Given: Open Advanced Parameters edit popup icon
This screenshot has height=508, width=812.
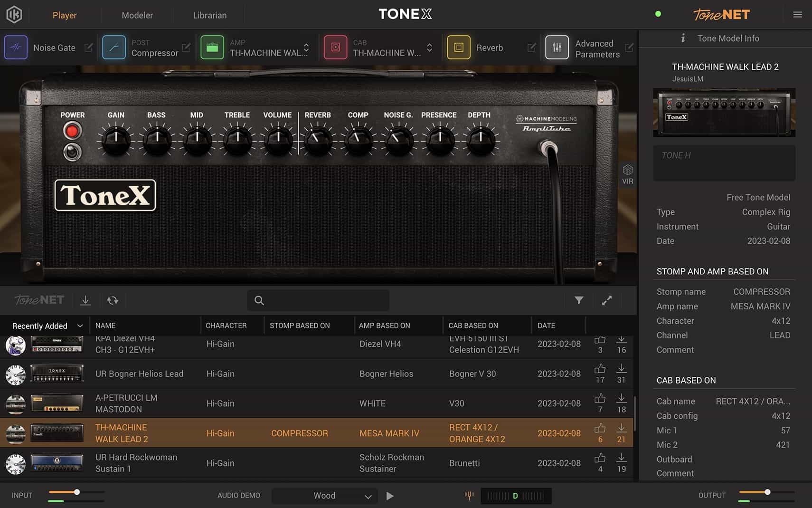Looking at the screenshot, I should 629,48.
